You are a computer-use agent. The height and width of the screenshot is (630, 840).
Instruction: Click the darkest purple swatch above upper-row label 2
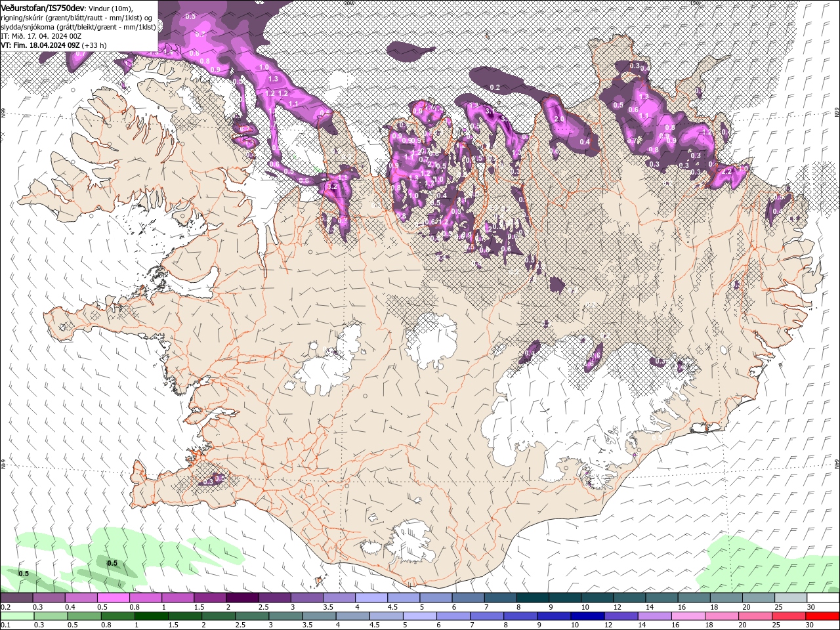241,598
